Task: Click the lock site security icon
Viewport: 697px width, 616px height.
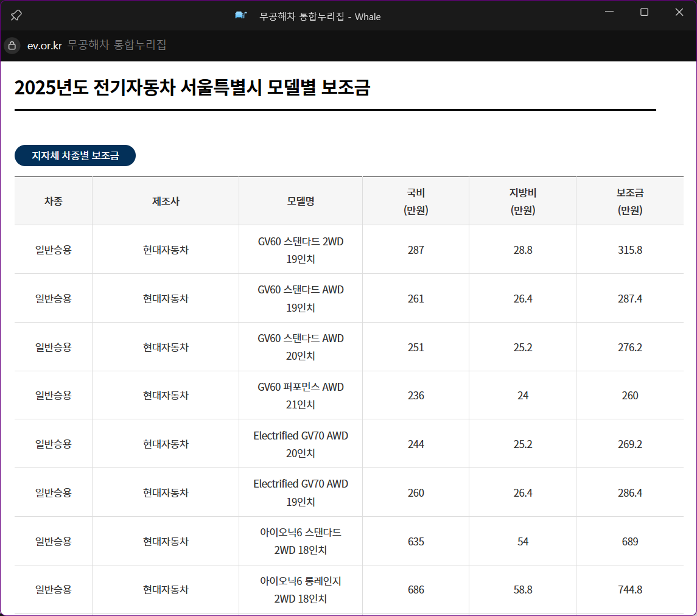Action: (12, 45)
